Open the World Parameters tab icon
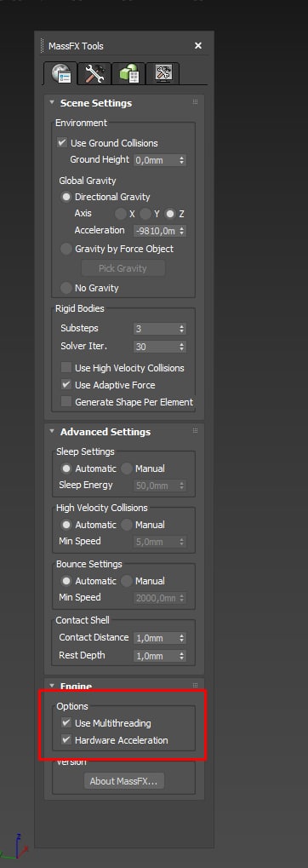The height and width of the screenshot is (868, 308). click(60, 73)
